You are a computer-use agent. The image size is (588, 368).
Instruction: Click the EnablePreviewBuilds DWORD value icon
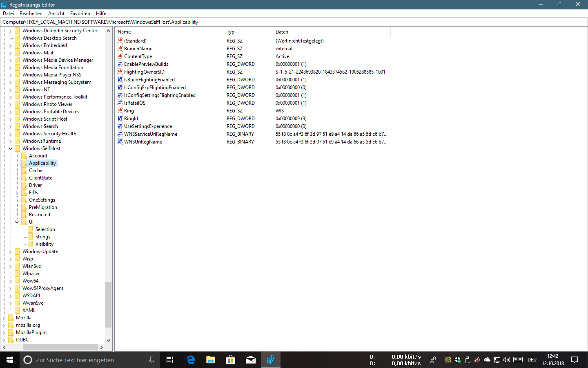click(120, 64)
